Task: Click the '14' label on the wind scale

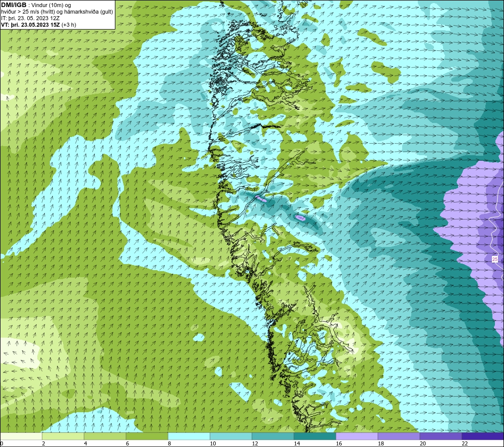Action: 297,443
